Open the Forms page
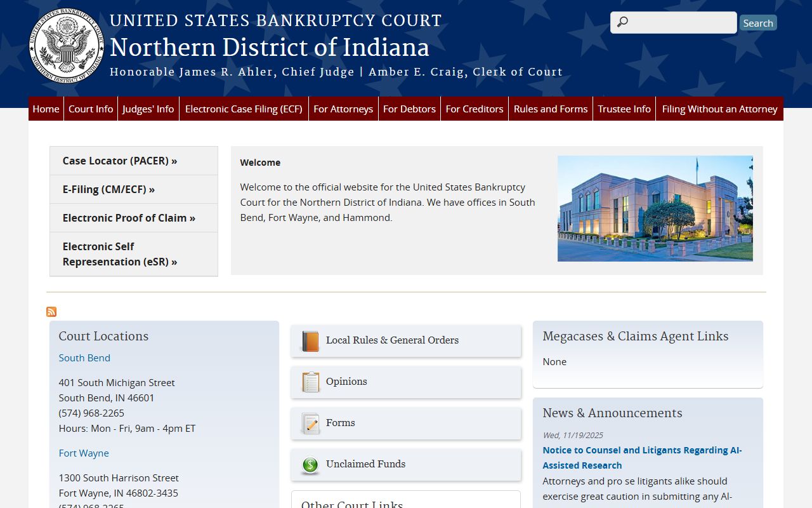This screenshot has height=508, width=812. coord(406,424)
